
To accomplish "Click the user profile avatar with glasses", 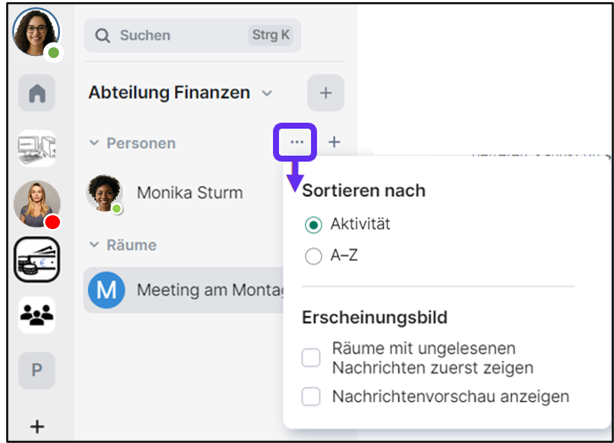I will [36, 34].
